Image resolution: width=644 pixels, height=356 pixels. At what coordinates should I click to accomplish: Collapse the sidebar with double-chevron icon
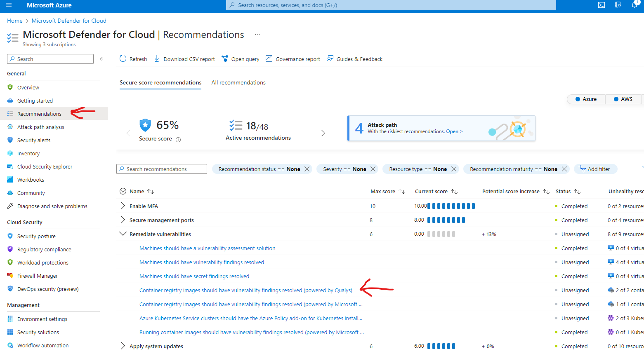click(x=101, y=59)
